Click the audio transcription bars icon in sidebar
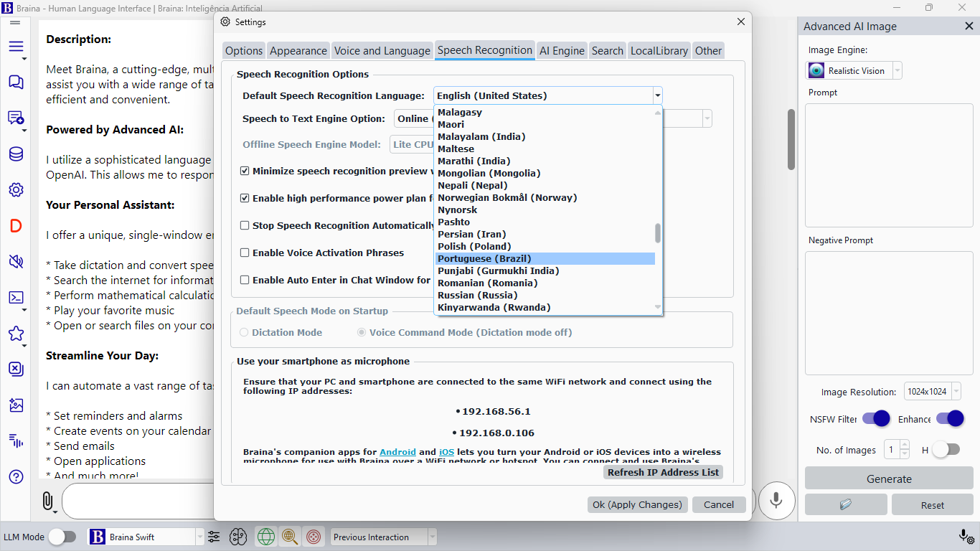Image resolution: width=980 pixels, height=551 pixels. tap(16, 440)
